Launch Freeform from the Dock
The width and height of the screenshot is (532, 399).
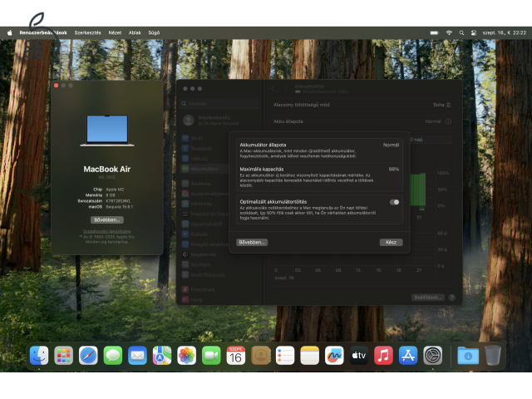pos(334,355)
